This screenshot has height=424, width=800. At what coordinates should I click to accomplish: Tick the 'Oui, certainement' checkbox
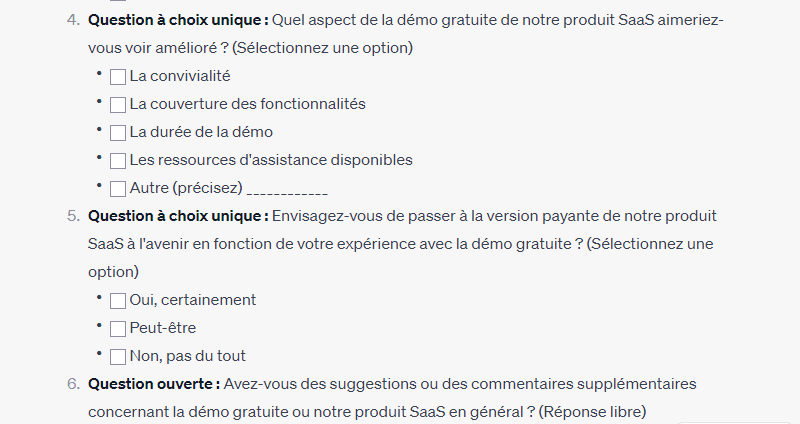(118, 300)
